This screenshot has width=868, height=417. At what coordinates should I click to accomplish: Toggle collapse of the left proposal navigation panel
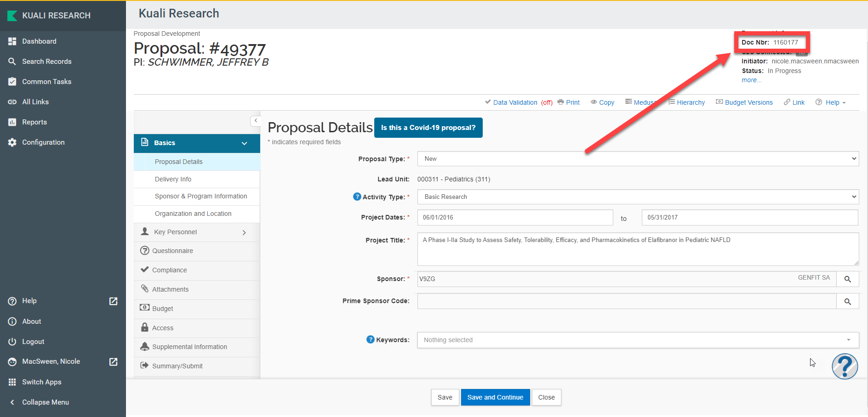[x=256, y=120]
